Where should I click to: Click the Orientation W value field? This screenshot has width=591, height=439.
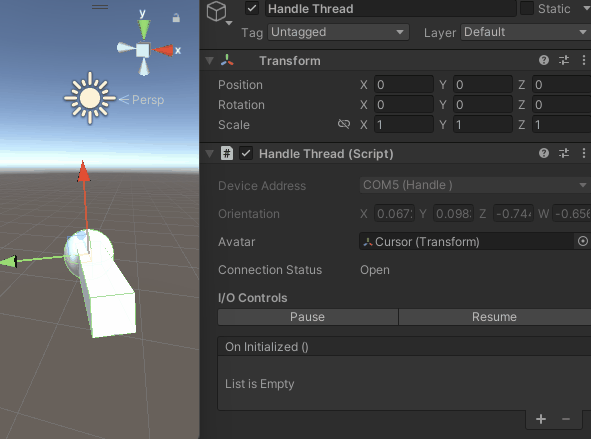(572, 214)
